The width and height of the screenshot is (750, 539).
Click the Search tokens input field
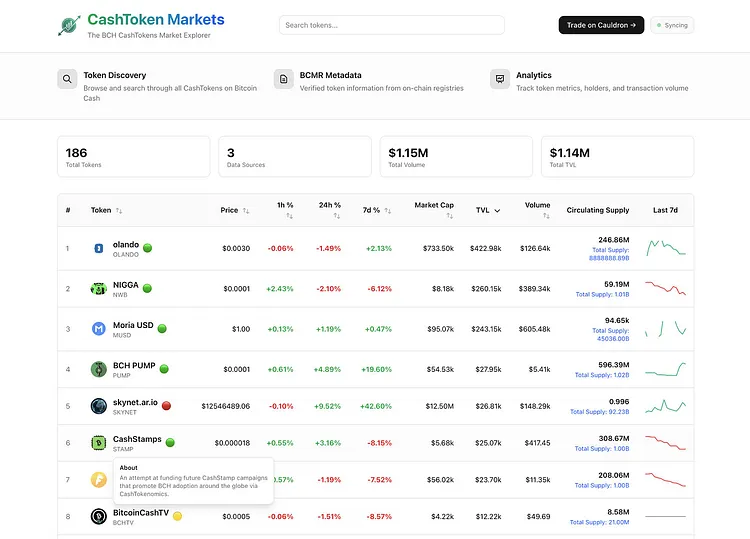click(x=392, y=25)
